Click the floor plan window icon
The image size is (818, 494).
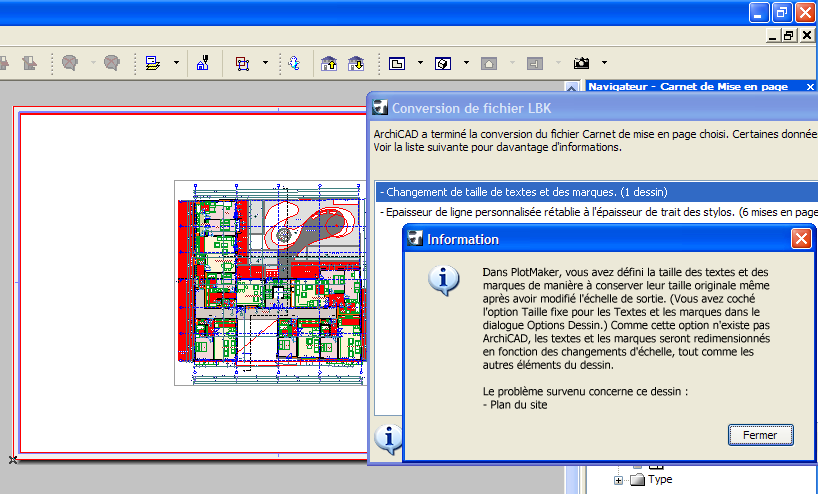pos(397,64)
